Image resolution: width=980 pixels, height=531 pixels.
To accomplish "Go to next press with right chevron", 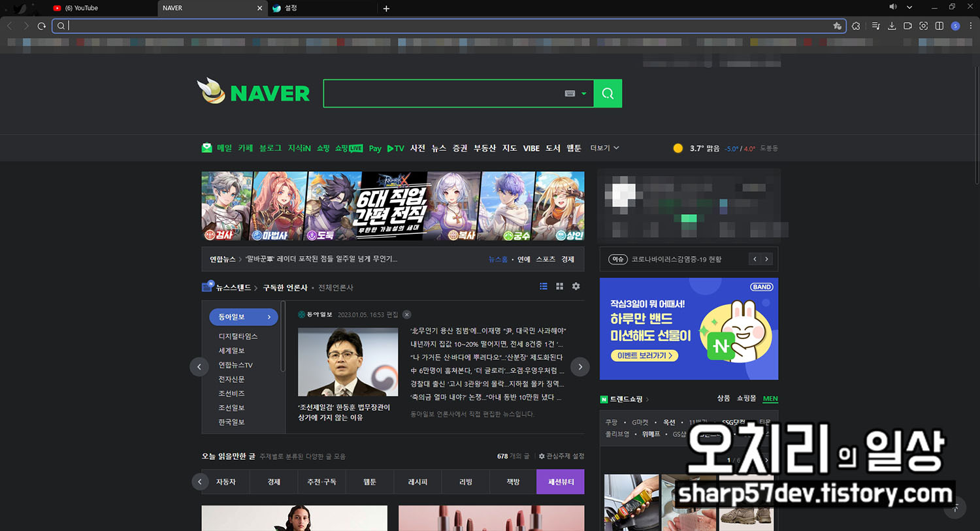I will [580, 367].
